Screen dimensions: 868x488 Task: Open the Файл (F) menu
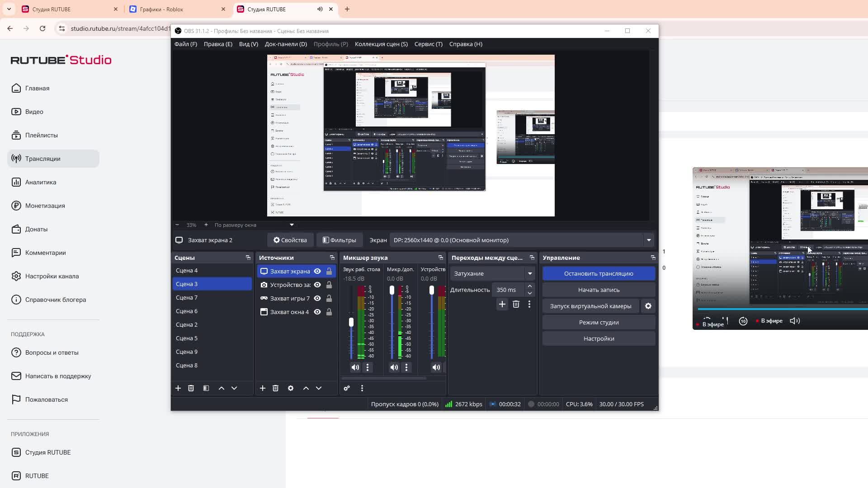(x=186, y=44)
